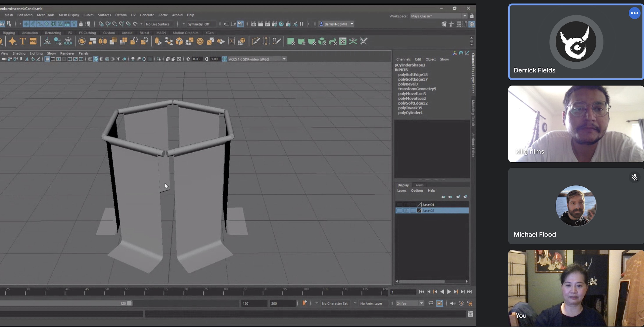Select the Multi-Cut knife shelf icon

256,41
